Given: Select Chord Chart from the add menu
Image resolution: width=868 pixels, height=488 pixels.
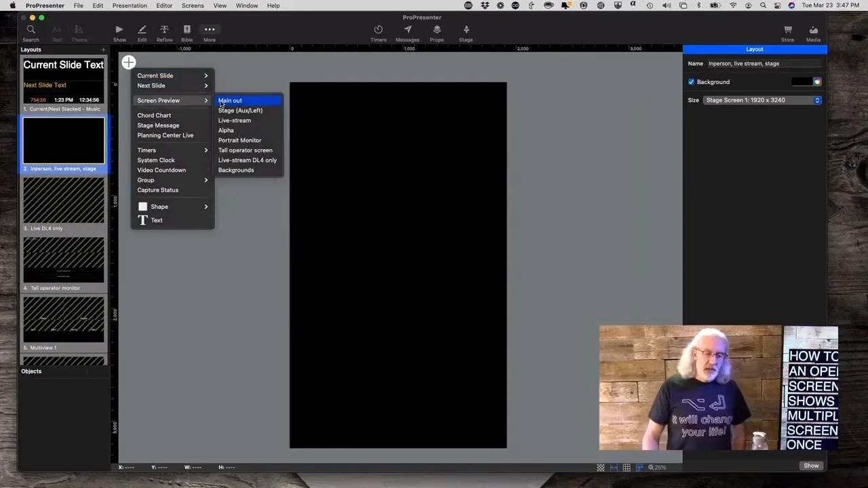Looking at the screenshot, I should click(x=154, y=115).
